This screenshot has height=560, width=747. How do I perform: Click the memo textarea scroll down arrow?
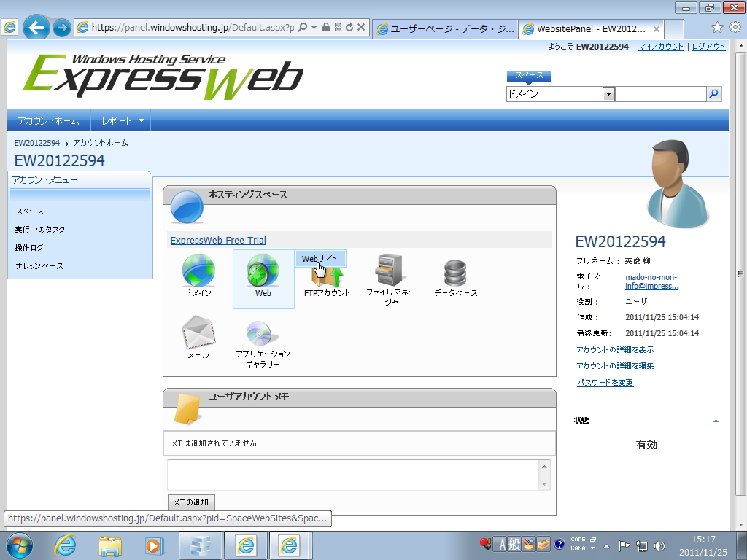pyautogui.click(x=544, y=484)
